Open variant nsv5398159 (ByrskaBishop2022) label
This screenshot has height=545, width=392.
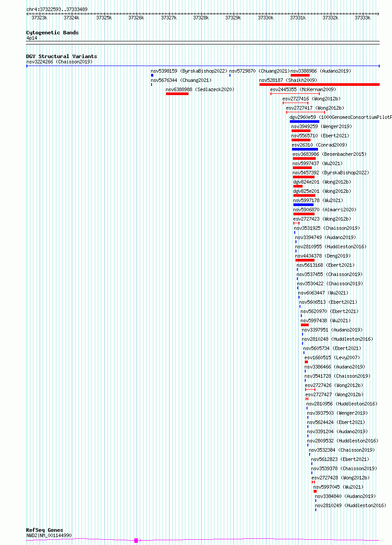click(189, 71)
